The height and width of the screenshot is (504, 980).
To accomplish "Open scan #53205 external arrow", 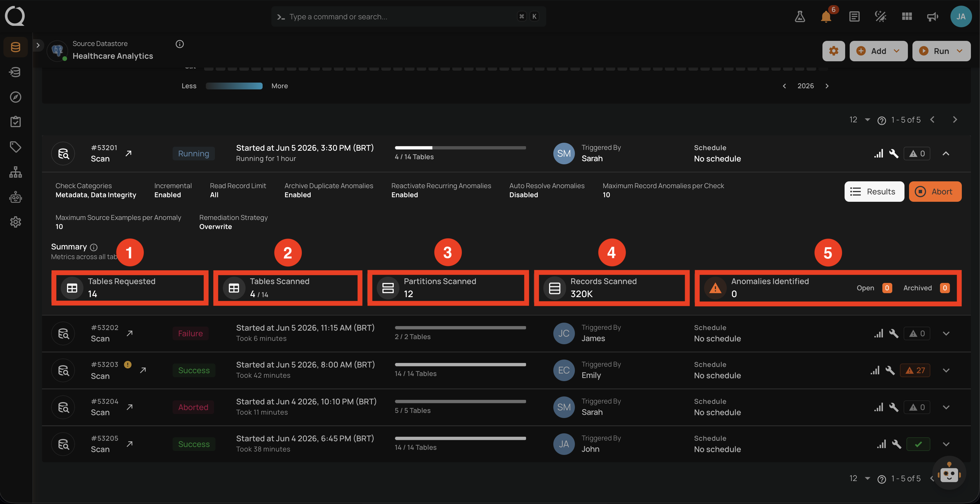I will 130,444.
